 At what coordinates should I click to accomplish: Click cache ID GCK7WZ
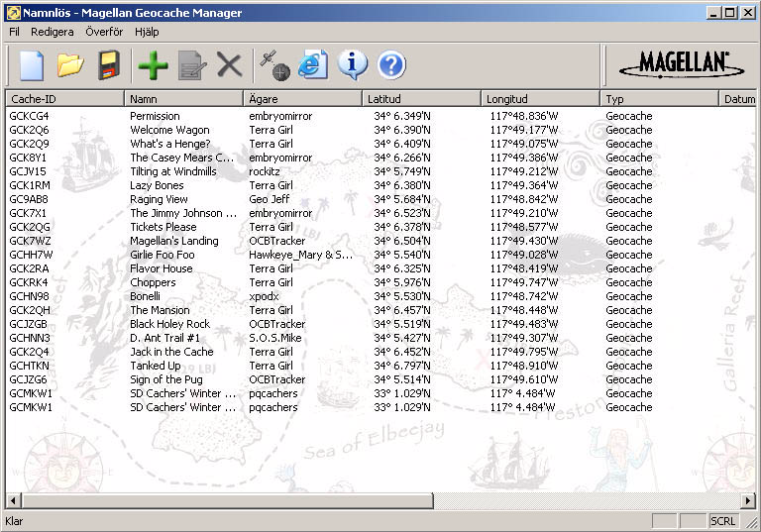pyautogui.click(x=30, y=241)
